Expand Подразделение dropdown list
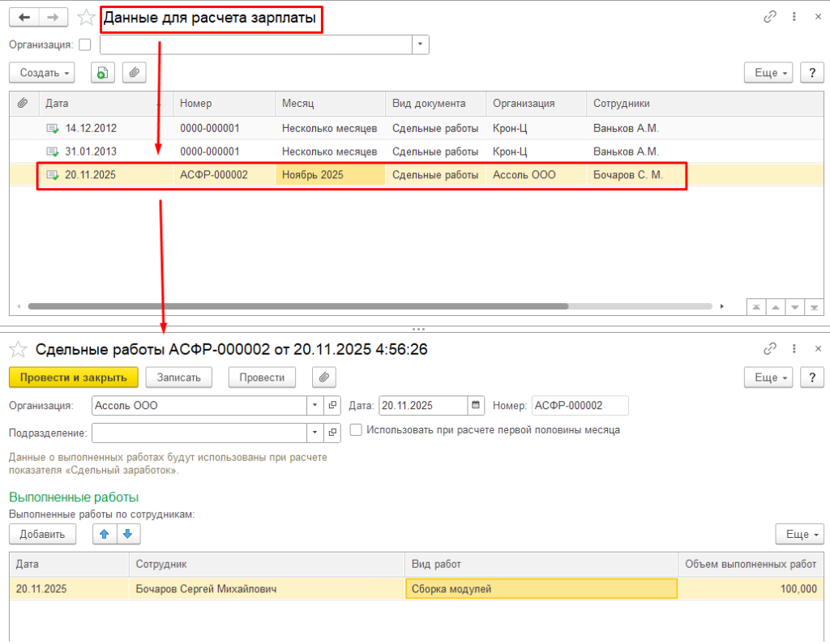Viewport: 830px width, 644px height. (314, 433)
